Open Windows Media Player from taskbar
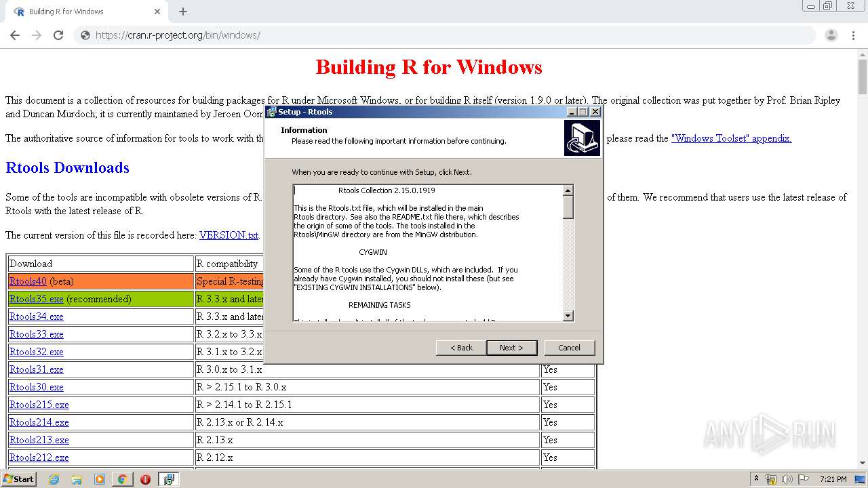 [100, 479]
